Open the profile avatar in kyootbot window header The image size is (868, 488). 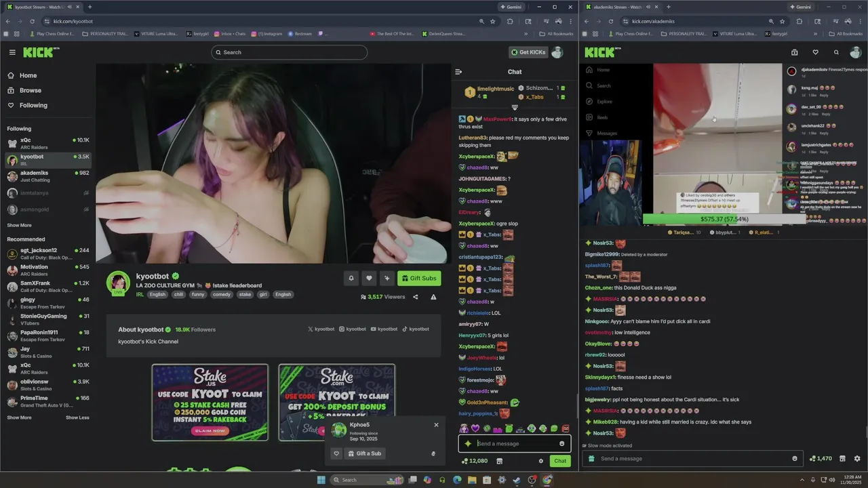(557, 52)
